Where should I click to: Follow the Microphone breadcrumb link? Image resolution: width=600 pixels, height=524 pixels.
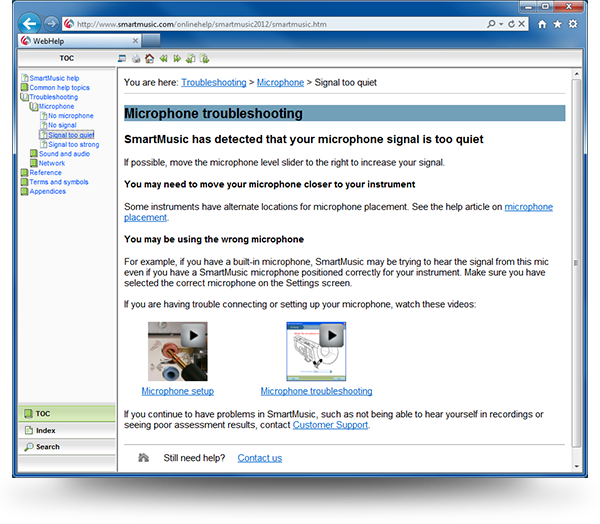coord(280,82)
